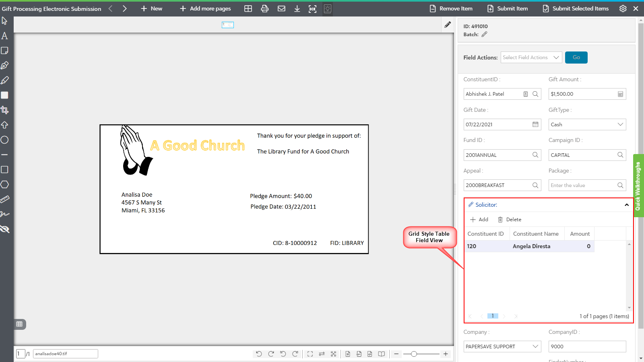Select the crop tool in sidebar
644x362 pixels.
(5, 110)
